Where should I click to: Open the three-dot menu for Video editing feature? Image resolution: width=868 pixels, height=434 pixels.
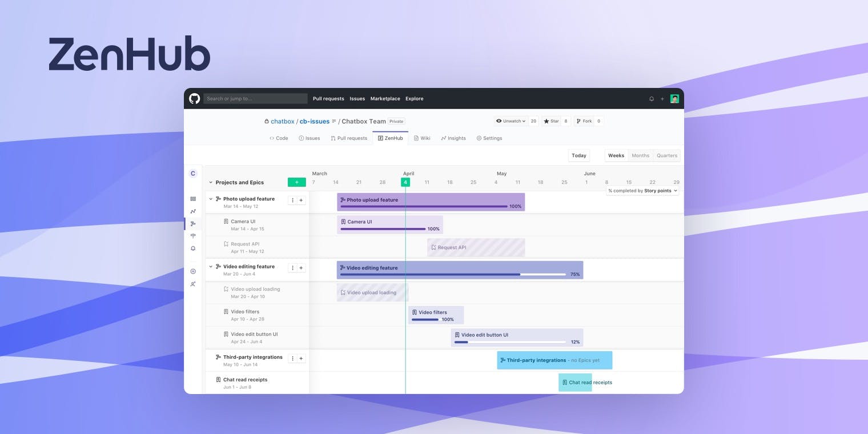tap(292, 268)
